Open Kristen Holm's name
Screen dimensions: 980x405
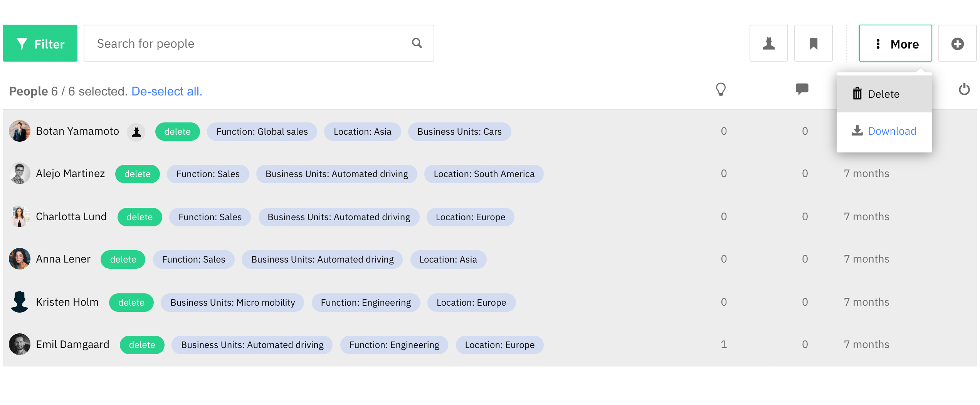pyautogui.click(x=67, y=302)
